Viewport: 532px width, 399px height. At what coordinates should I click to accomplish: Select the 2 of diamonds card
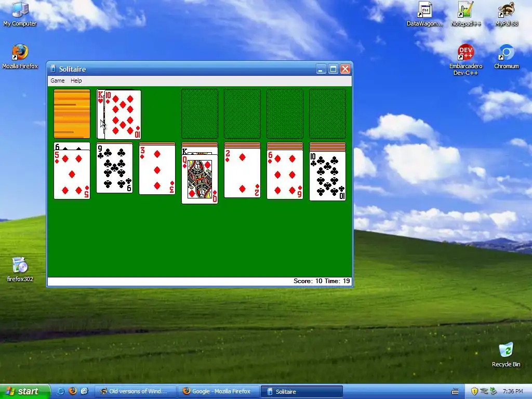[x=242, y=173]
